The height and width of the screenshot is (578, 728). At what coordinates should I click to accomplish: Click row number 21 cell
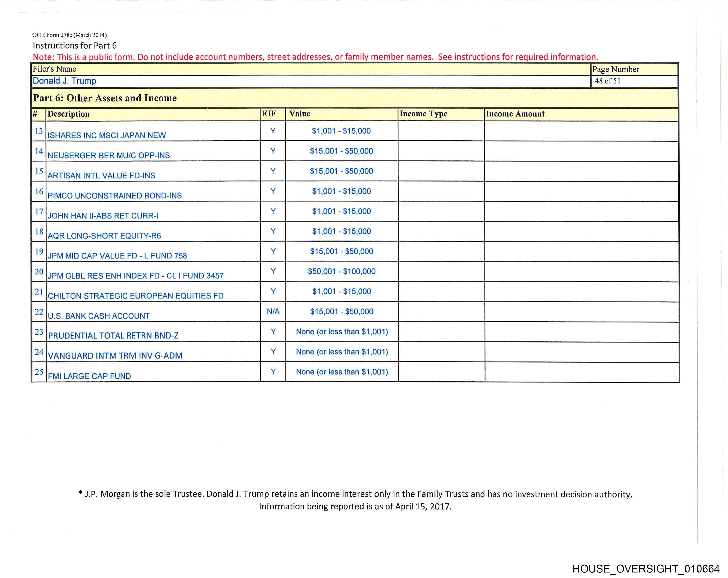coord(39,292)
